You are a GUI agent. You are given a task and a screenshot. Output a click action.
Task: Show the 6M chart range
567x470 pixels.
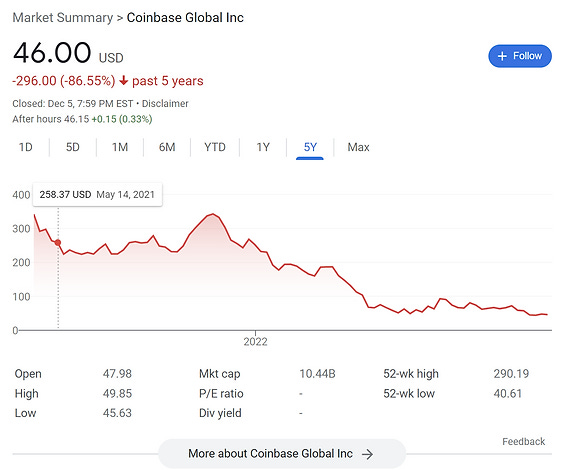tap(167, 147)
